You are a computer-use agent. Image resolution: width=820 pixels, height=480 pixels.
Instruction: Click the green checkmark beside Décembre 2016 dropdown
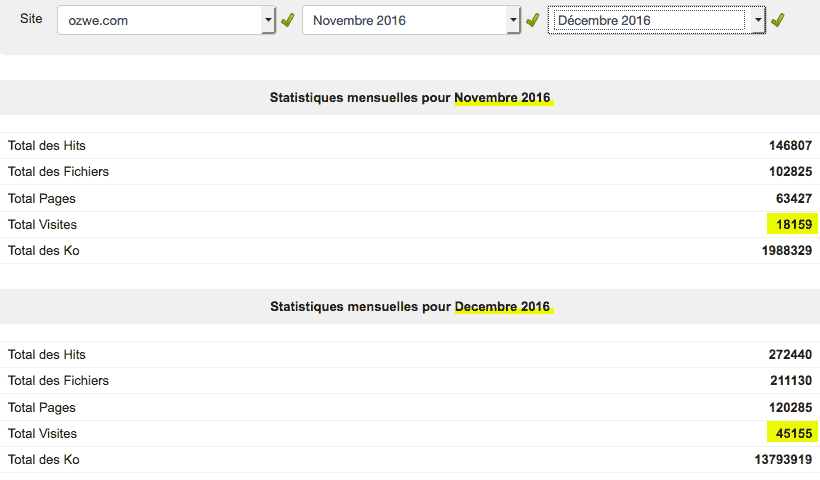778,20
